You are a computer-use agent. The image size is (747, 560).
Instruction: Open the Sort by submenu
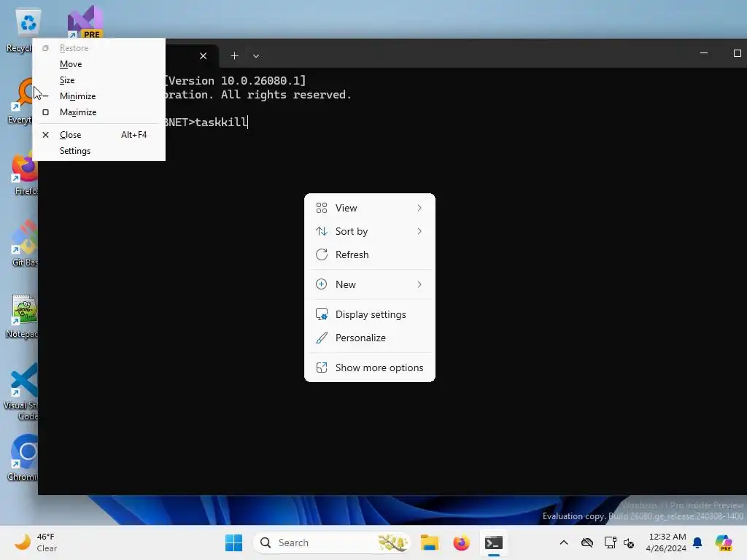(x=369, y=231)
